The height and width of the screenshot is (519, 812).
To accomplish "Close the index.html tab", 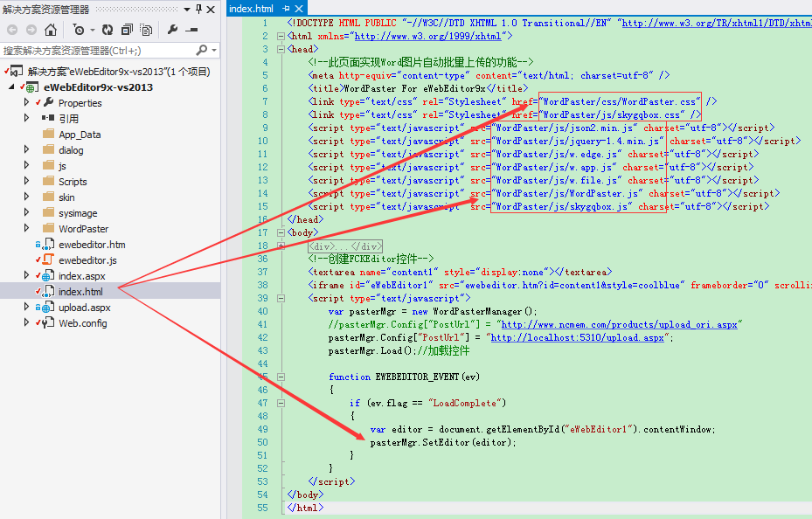I will click(299, 8).
